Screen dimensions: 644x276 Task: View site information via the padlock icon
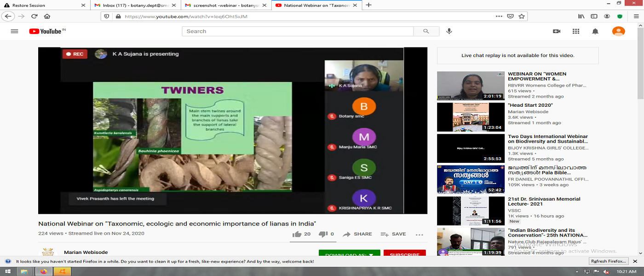point(118,16)
